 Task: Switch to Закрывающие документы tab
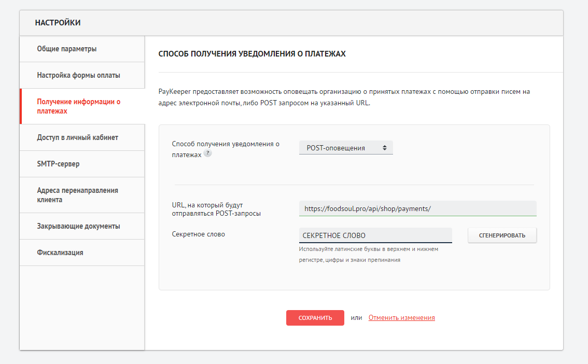[78, 226]
